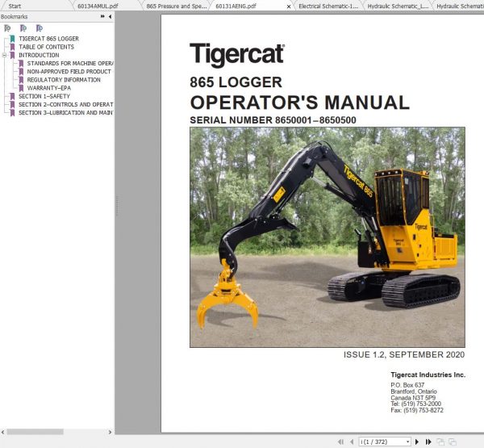Screen dimensions: 484x448
Task: Click the bookmark icon beside TIGERCAT 865 LOGGER
Action: click(x=12, y=39)
